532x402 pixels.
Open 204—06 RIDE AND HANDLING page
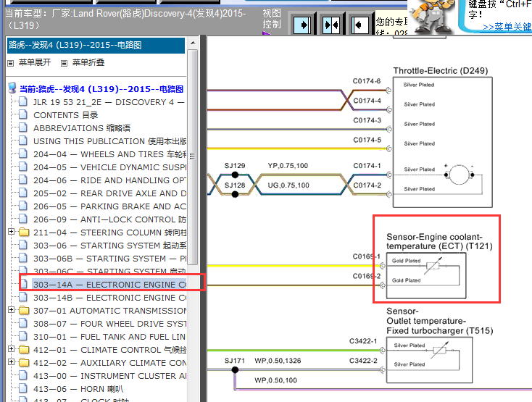point(109,180)
